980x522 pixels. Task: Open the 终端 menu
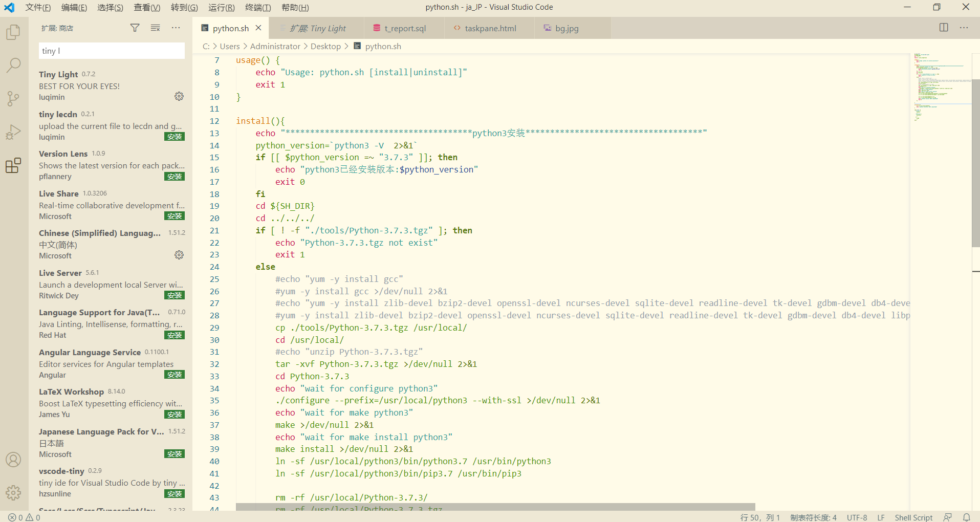tap(257, 7)
